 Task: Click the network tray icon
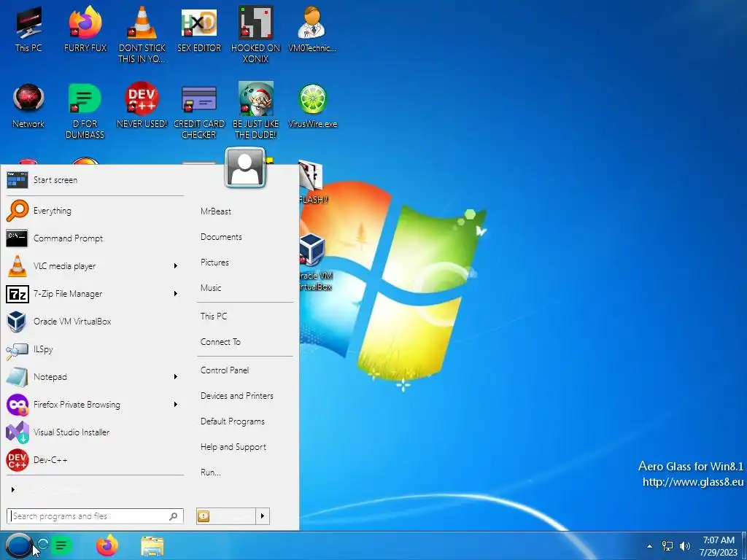click(667, 546)
